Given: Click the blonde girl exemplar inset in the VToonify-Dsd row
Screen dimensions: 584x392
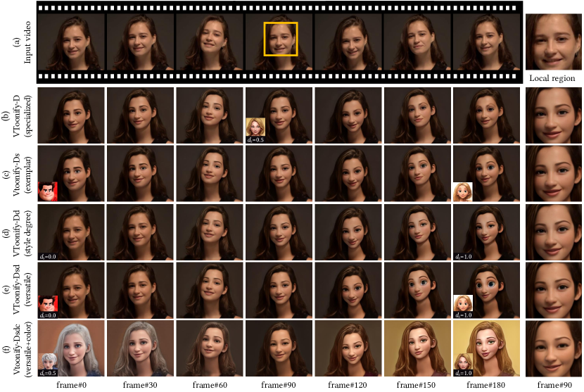Looking at the screenshot, I should 462,303.
